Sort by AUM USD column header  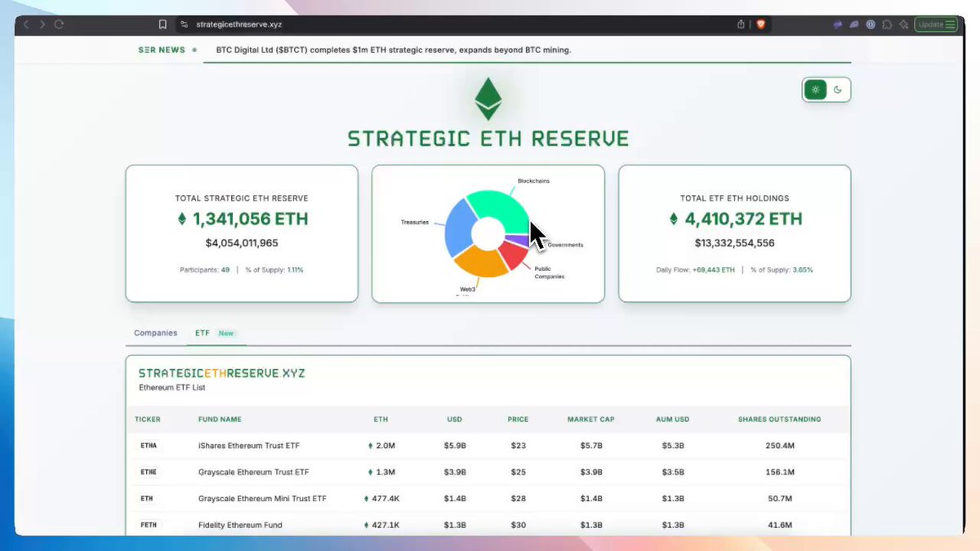(675, 420)
